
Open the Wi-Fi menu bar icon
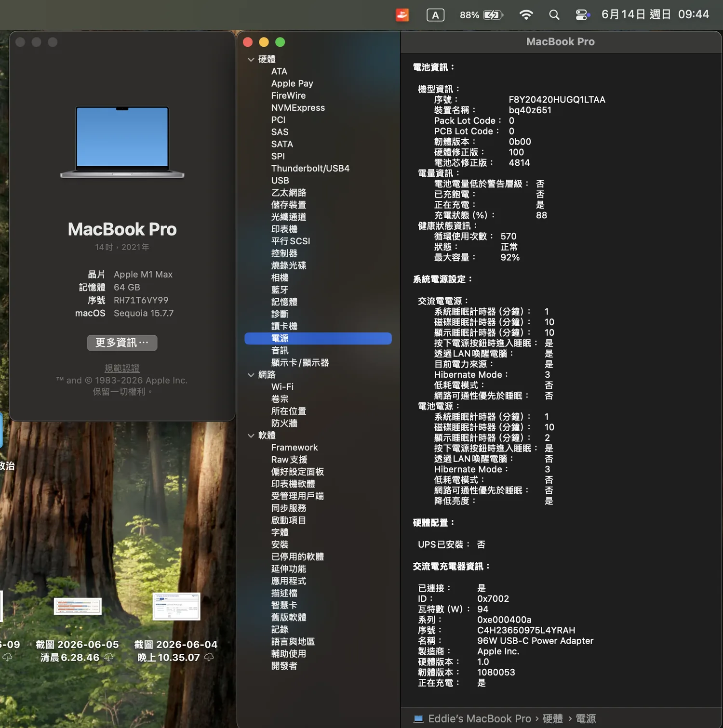click(x=526, y=15)
